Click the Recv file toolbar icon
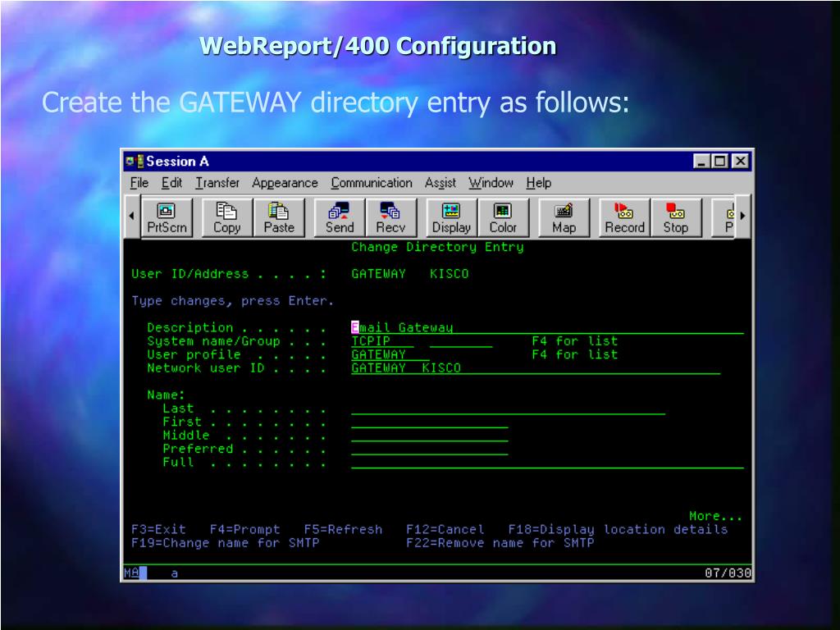Image resolution: width=840 pixels, height=630 pixels. pyautogui.click(x=390, y=217)
